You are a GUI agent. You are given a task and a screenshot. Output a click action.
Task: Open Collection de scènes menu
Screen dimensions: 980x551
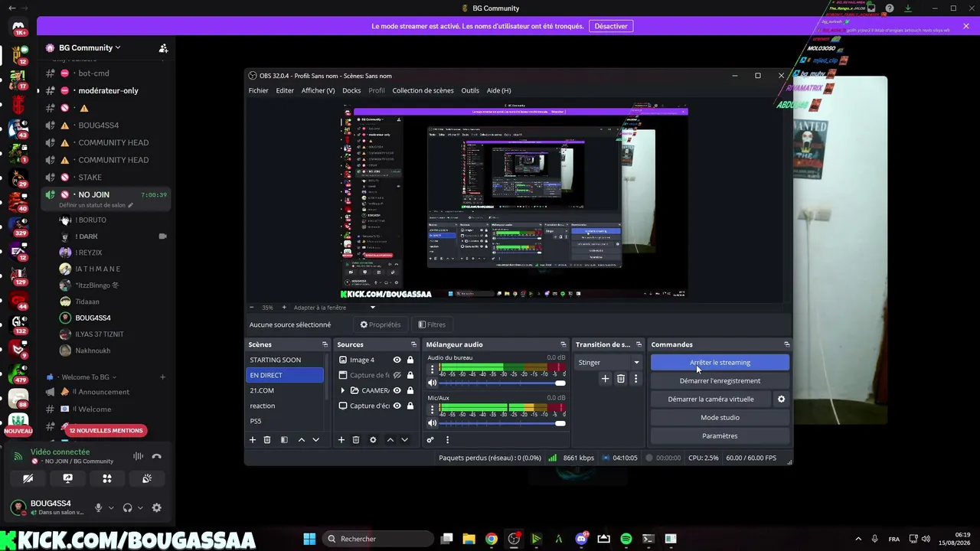(x=423, y=90)
